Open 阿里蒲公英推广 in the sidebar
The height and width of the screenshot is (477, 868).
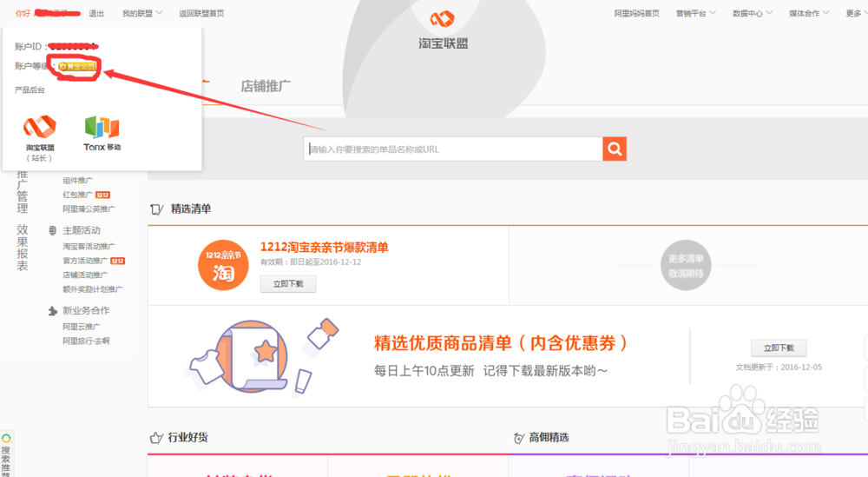click(x=89, y=209)
